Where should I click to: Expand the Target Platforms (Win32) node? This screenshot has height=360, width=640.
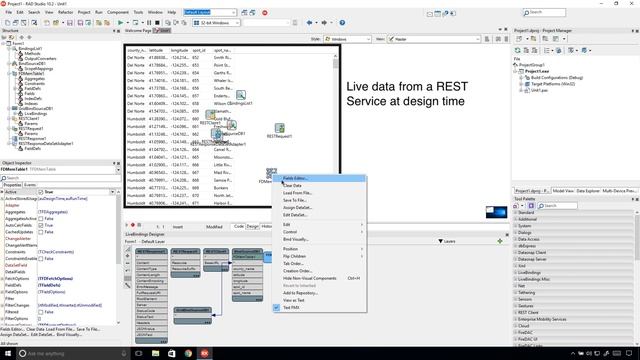521,84
